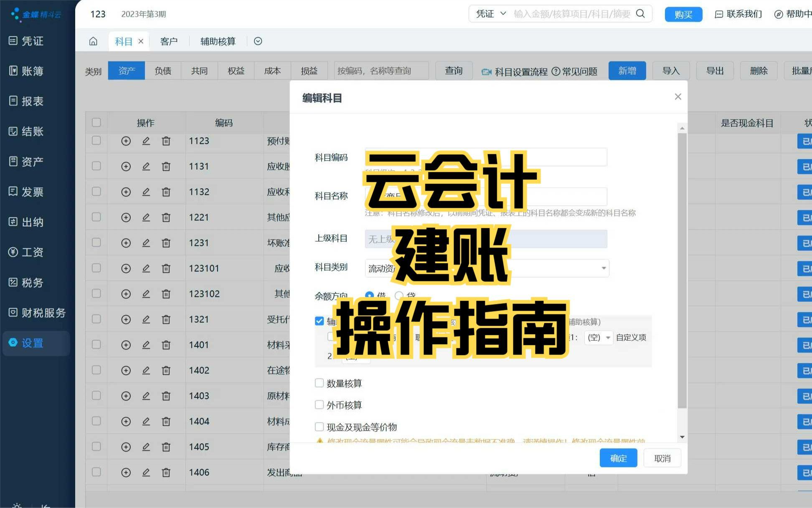Viewport: 812px width, 508px height.
Task: Click add sub-account icon for row 1123
Action: tap(126, 141)
